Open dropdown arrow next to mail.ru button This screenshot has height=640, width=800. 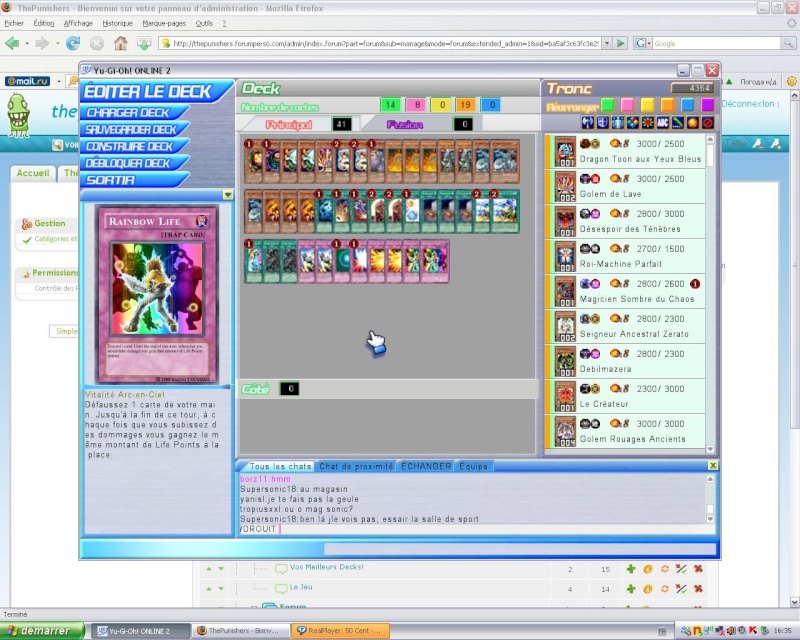[59, 81]
